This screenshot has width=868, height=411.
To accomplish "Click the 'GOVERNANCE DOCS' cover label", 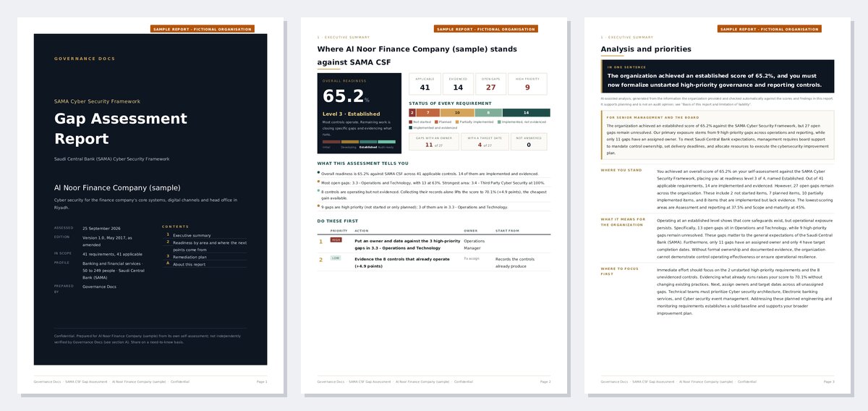I will [85, 58].
